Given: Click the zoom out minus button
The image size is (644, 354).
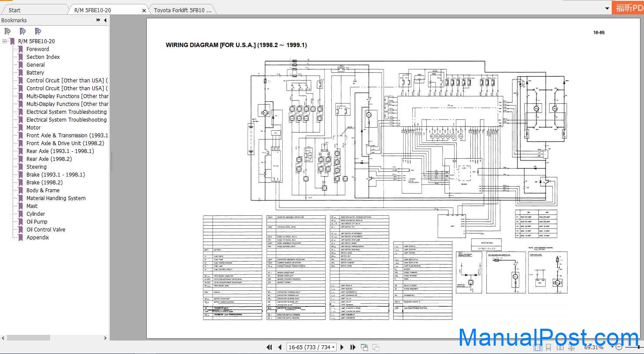Looking at the screenshot, I should click(620, 347).
